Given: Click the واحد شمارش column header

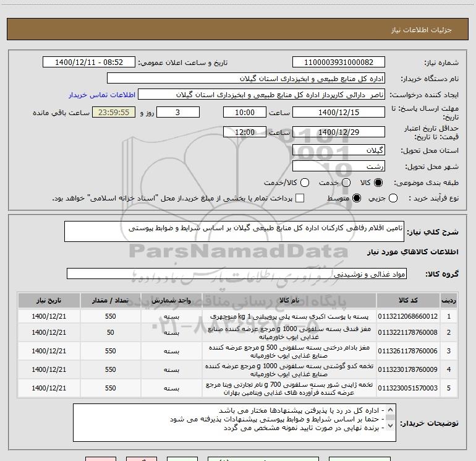Looking at the screenshot, I should tap(171, 300).
